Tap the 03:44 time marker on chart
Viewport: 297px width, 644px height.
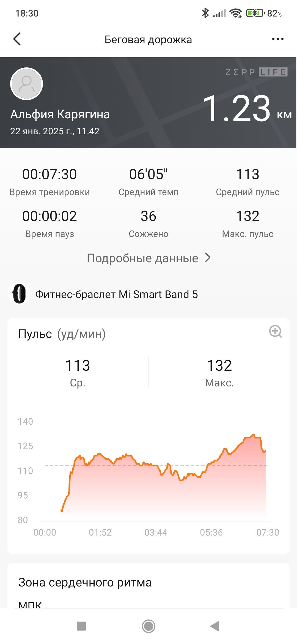[x=156, y=532]
